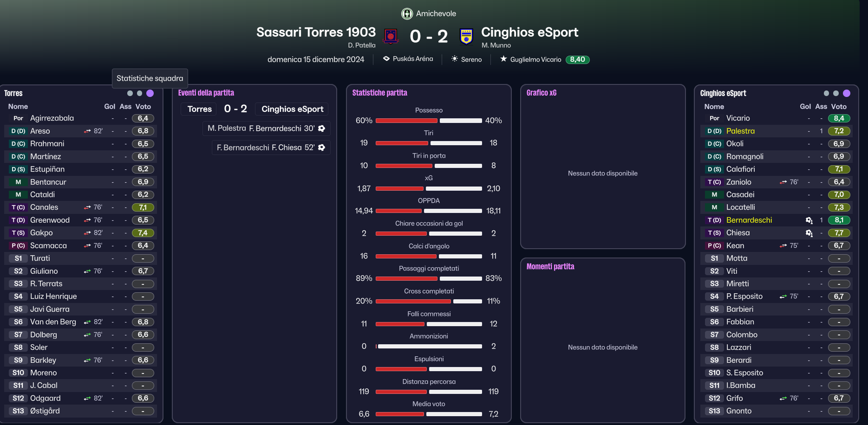
Task: Click the Sereno weather sun icon
Action: [455, 59]
